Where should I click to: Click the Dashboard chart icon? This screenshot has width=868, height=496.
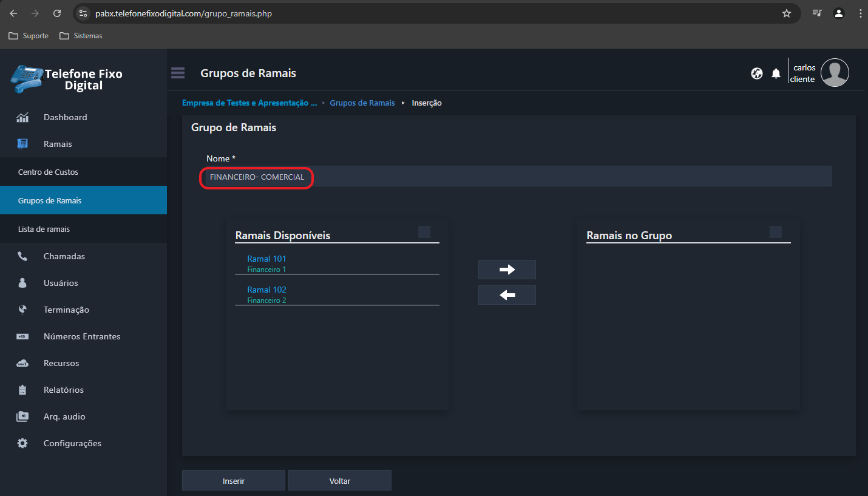click(22, 118)
